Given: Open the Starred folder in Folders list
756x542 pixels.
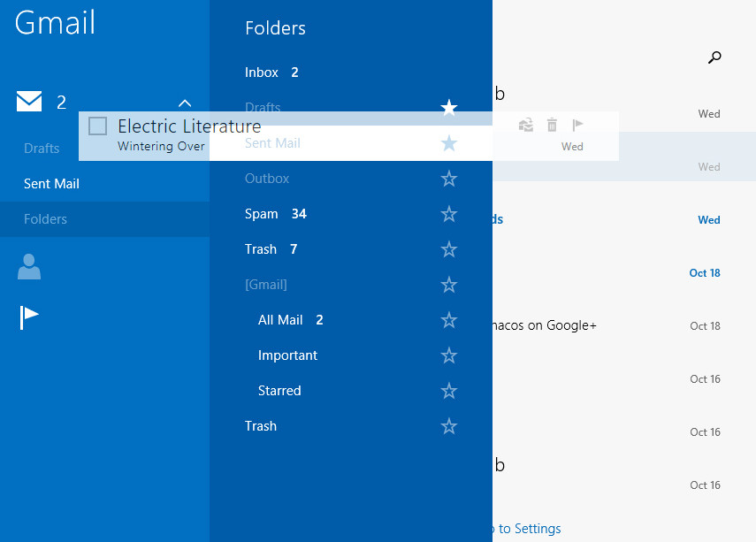Looking at the screenshot, I should pyautogui.click(x=279, y=391).
